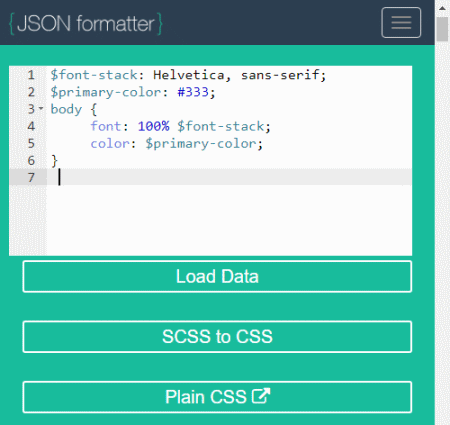Open the hamburger navigation menu
Screen dimensions: 450x425
pyautogui.click(x=401, y=22)
